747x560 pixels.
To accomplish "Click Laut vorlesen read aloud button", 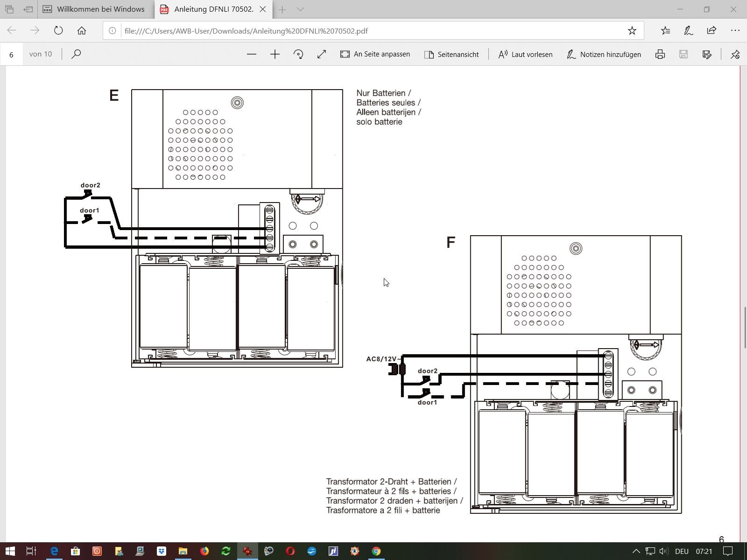I will click(x=526, y=54).
